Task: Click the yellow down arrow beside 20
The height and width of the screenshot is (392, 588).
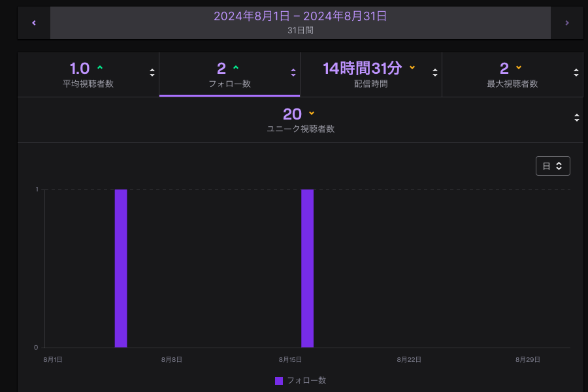Action: 312,113
